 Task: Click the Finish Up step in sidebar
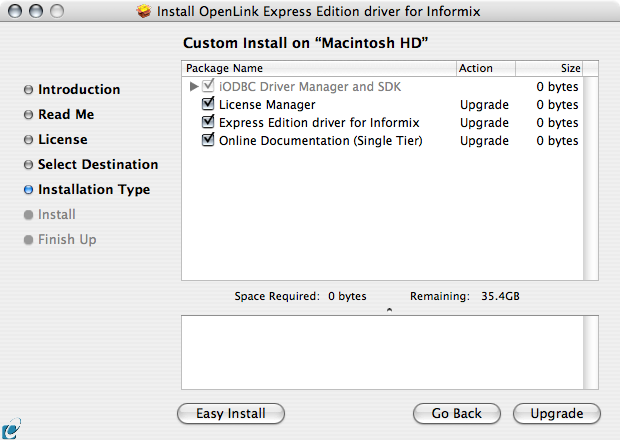click(67, 240)
